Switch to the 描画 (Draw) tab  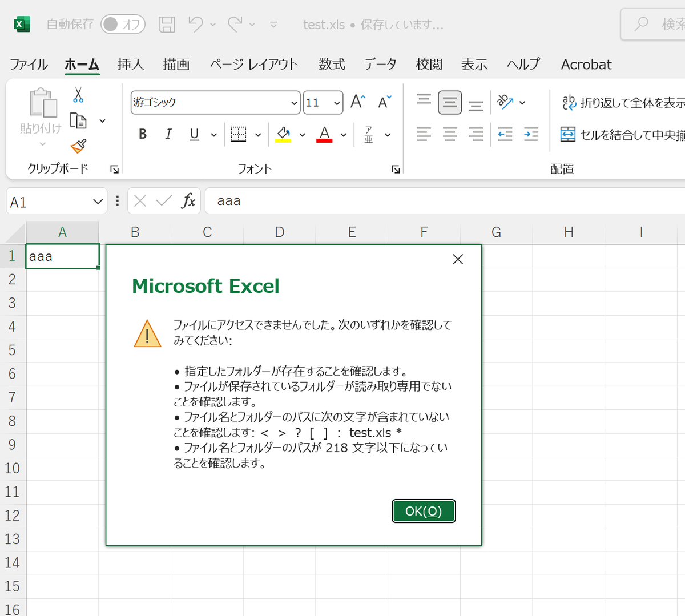(x=176, y=65)
